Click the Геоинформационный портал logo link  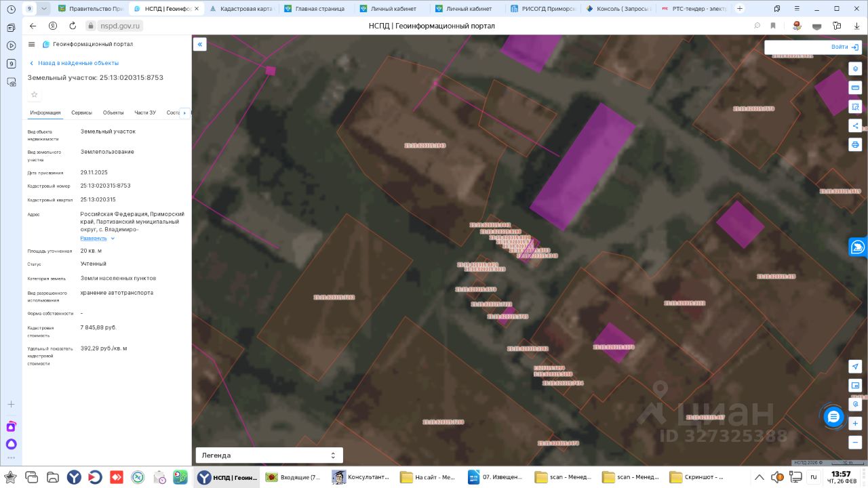click(87, 44)
